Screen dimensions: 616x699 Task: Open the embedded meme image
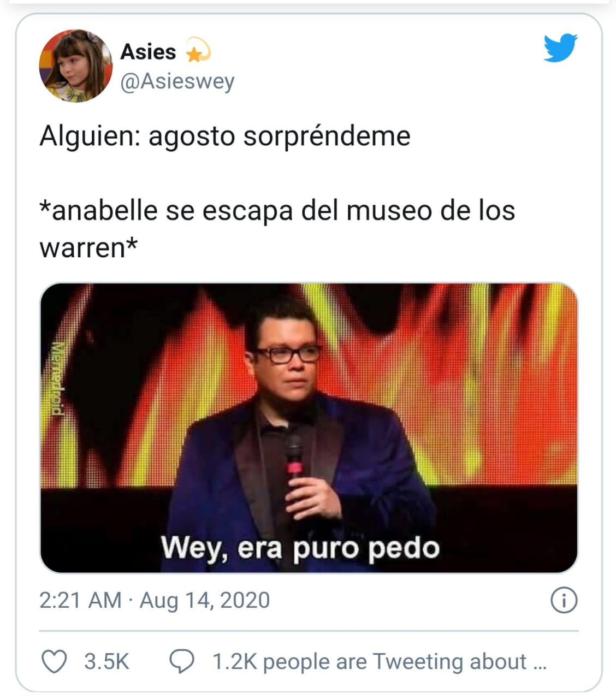pos(309,428)
